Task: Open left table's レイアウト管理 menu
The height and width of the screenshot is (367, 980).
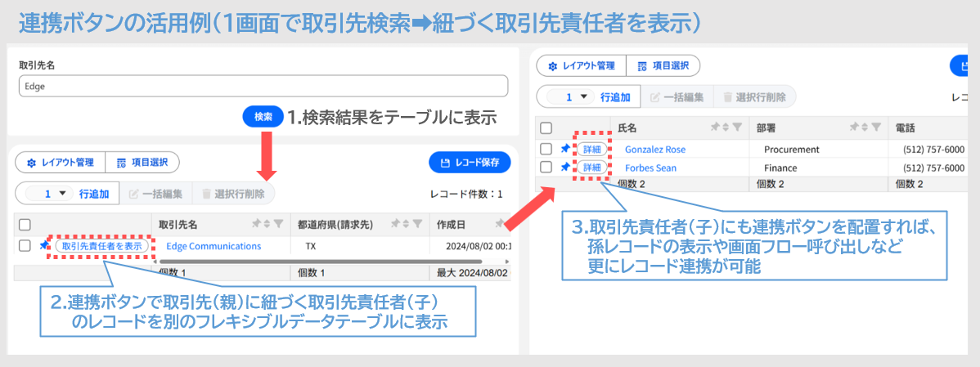Action: pos(60,163)
